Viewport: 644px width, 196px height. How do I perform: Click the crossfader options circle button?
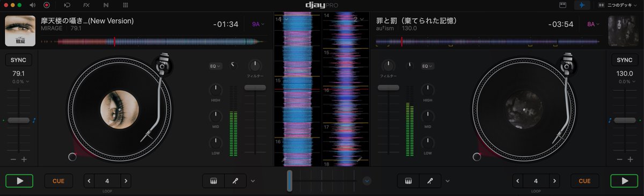(x=367, y=181)
